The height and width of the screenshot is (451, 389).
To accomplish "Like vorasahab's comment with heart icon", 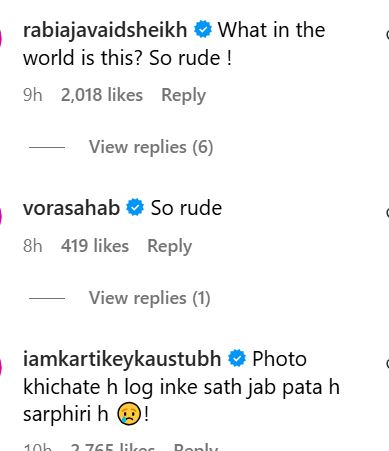I will click(x=387, y=212).
